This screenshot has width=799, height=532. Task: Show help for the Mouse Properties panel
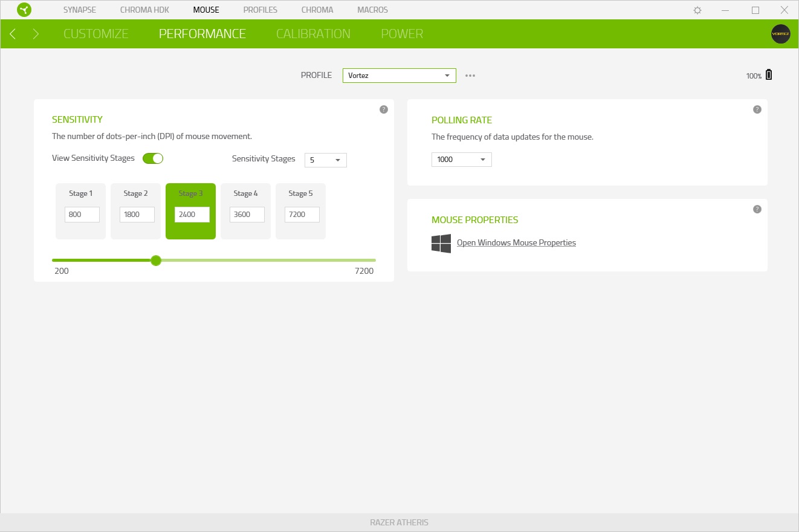[757, 209]
